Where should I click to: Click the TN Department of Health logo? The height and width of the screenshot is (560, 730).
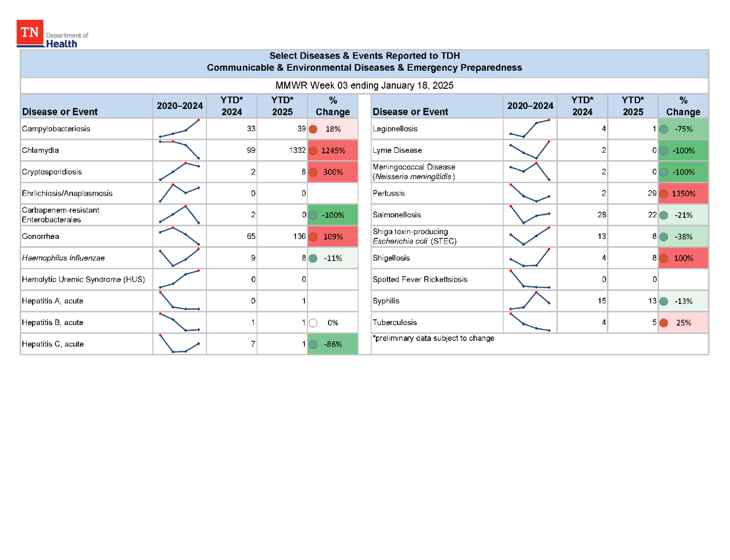[x=53, y=33]
